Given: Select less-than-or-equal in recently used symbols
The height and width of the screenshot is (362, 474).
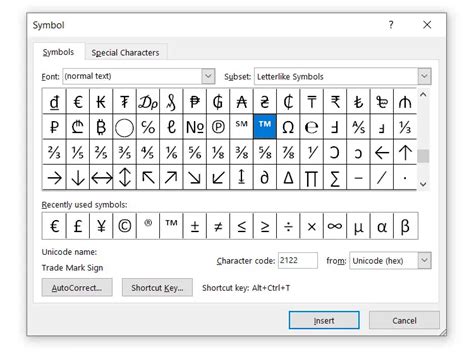Looking at the screenshot, I should tap(241, 226).
